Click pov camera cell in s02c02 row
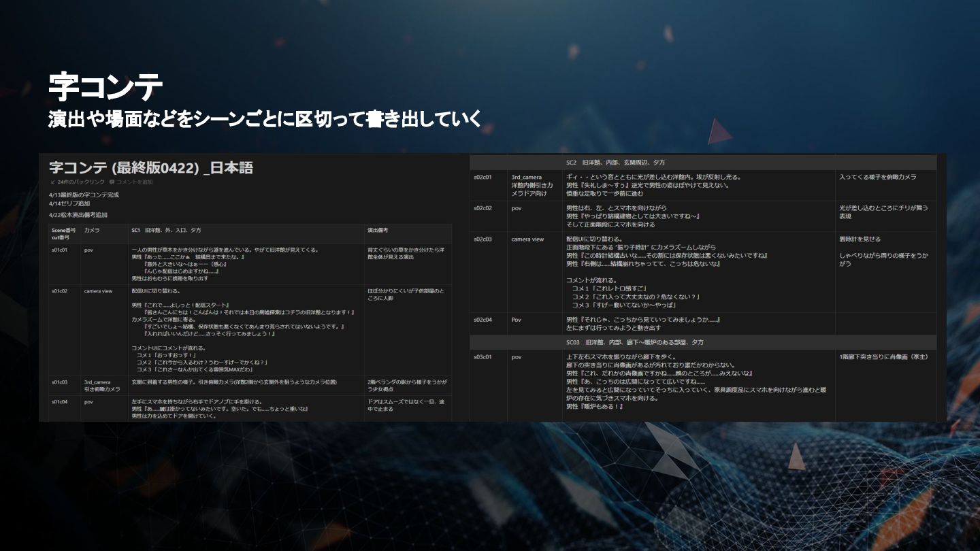Viewport: 980px width, 551px height. point(516,207)
